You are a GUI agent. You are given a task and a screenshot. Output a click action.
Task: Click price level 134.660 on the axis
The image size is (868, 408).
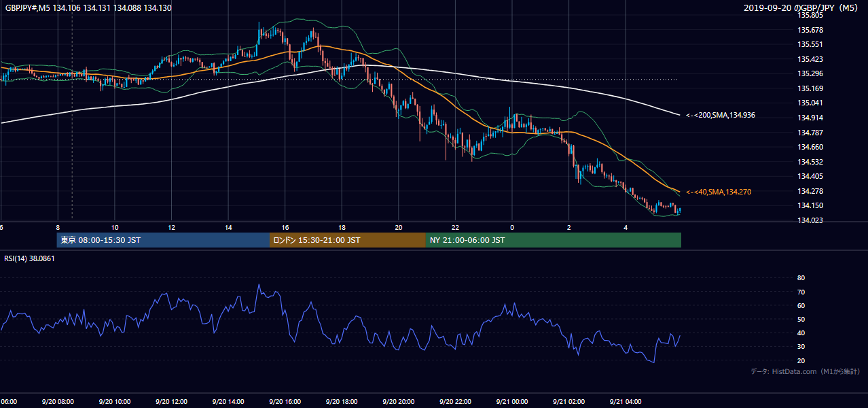[810, 147]
